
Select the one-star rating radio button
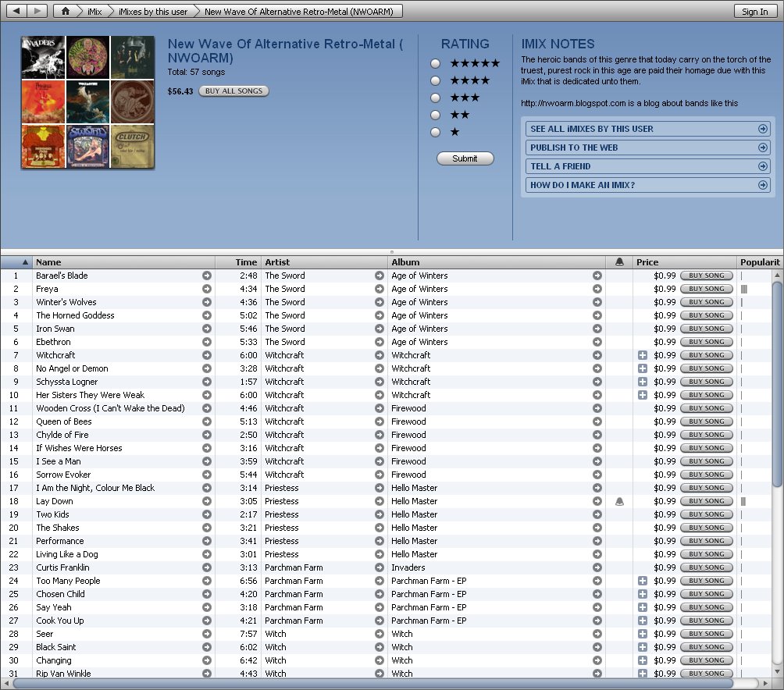coord(436,132)
